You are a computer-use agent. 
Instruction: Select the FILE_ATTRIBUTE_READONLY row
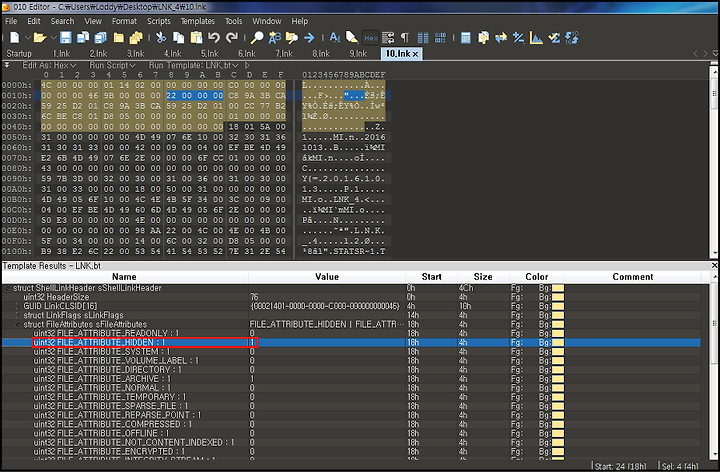(351, 333)
